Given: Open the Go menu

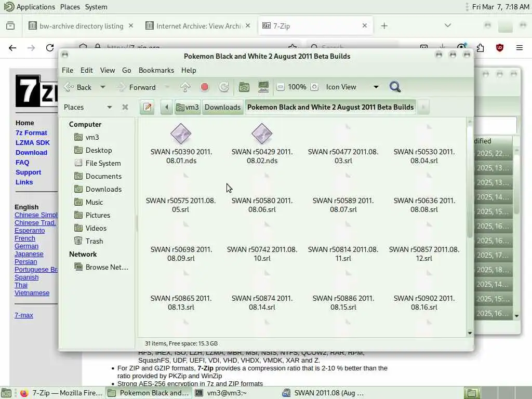Looking at the screenshot, I should point(127,70).
